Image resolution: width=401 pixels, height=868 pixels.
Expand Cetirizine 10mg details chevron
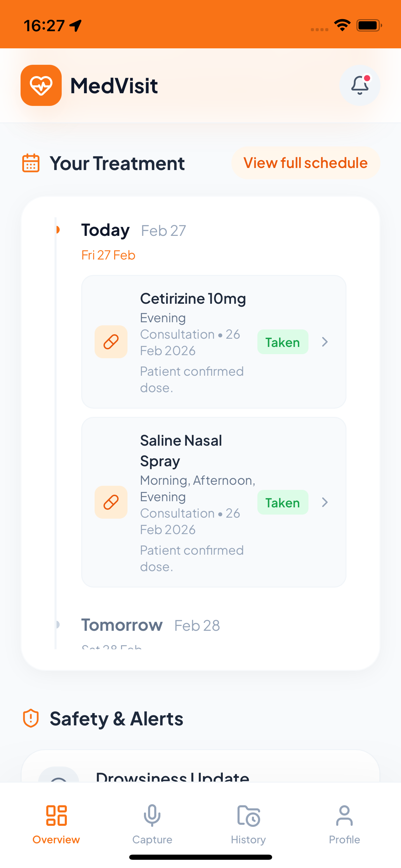tap(325, 342)
